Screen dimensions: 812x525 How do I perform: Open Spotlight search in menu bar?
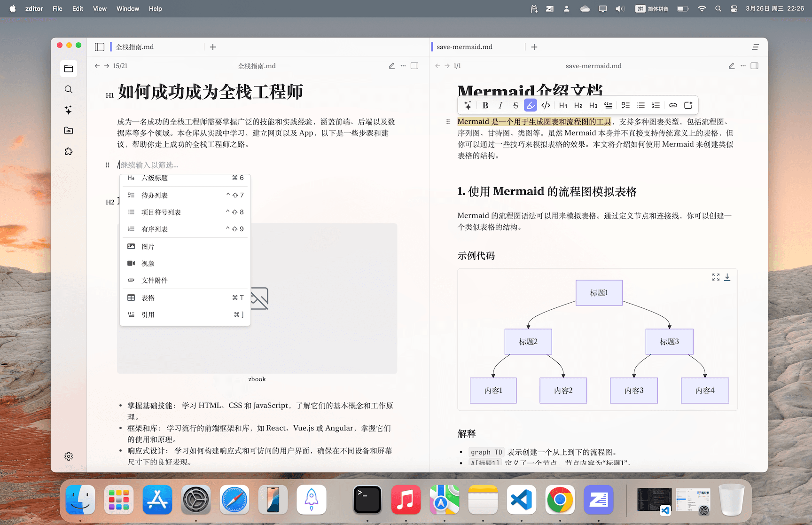click(x=718, y=8)
